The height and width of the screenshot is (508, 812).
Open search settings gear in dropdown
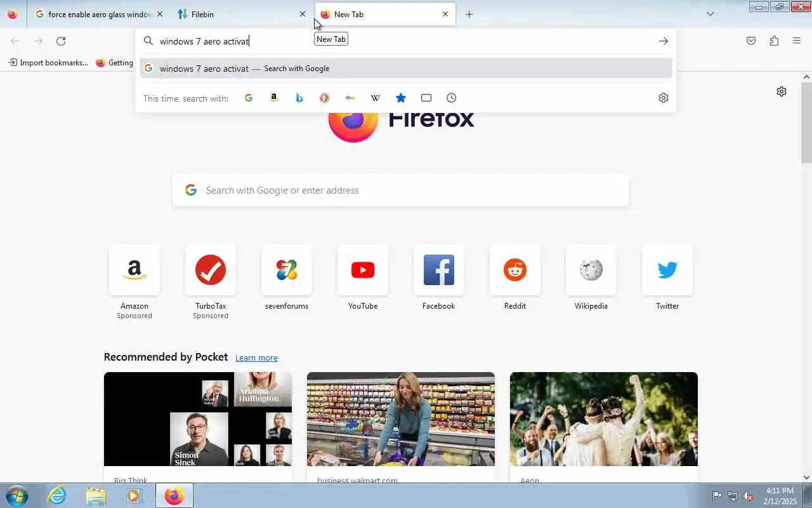pyautogui.click(x=664, y=98)
